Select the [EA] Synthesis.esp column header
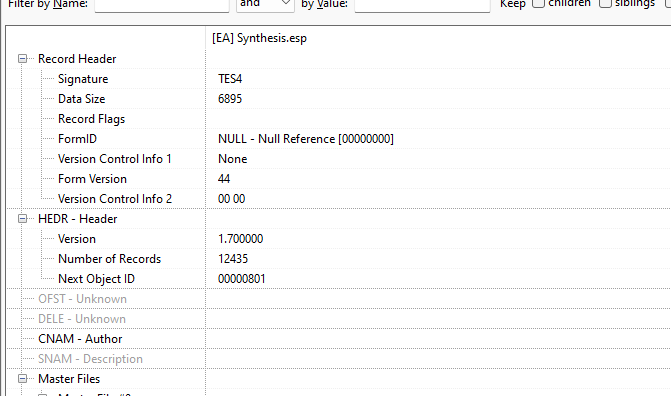The width and height of the screenshot is (671, 396). pyautogui.click(x=438, y=38)
